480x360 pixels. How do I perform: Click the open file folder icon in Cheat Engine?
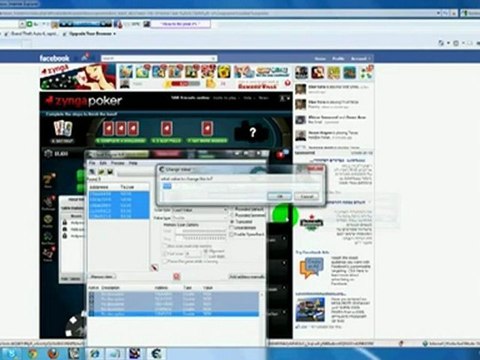[101, 172]
